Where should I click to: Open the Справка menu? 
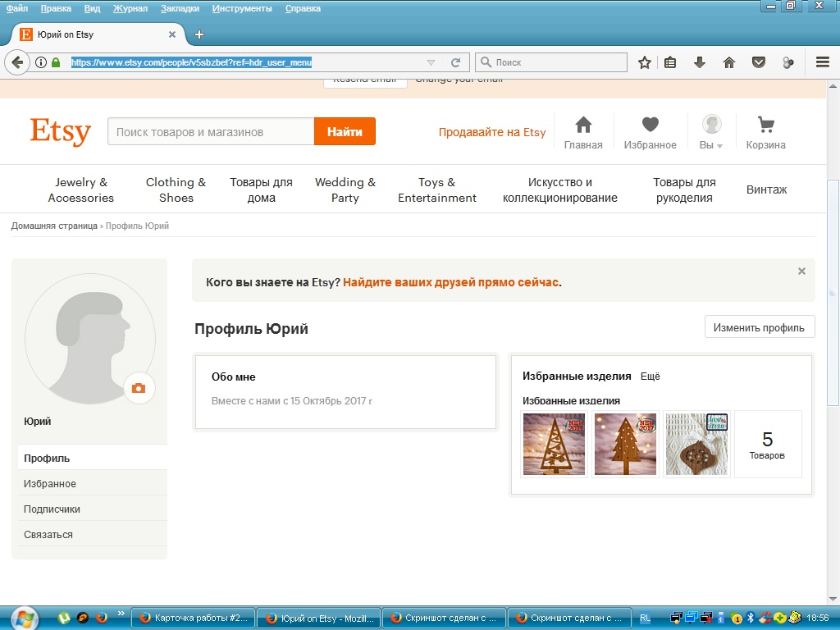[x=303, y=8]
